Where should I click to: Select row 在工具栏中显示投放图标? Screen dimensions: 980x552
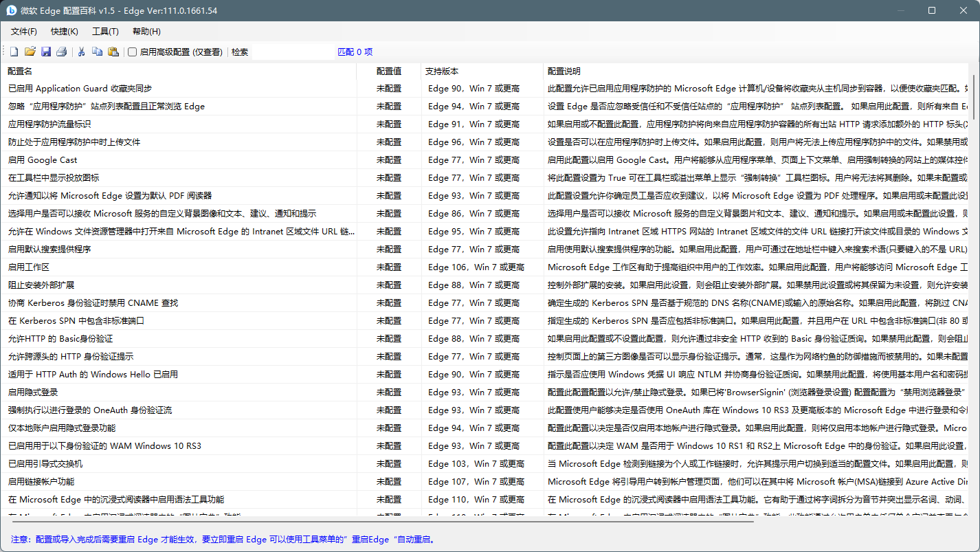tap(486, 177)
